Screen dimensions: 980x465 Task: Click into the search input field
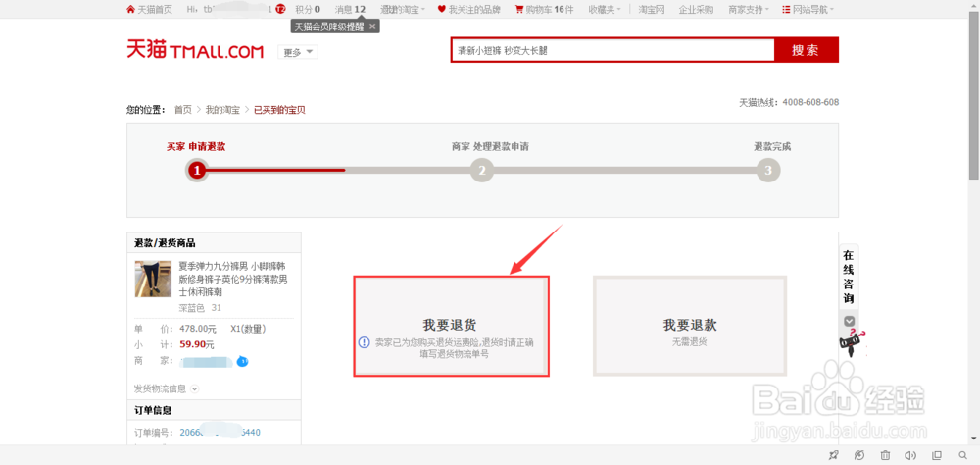pos(612,50)
